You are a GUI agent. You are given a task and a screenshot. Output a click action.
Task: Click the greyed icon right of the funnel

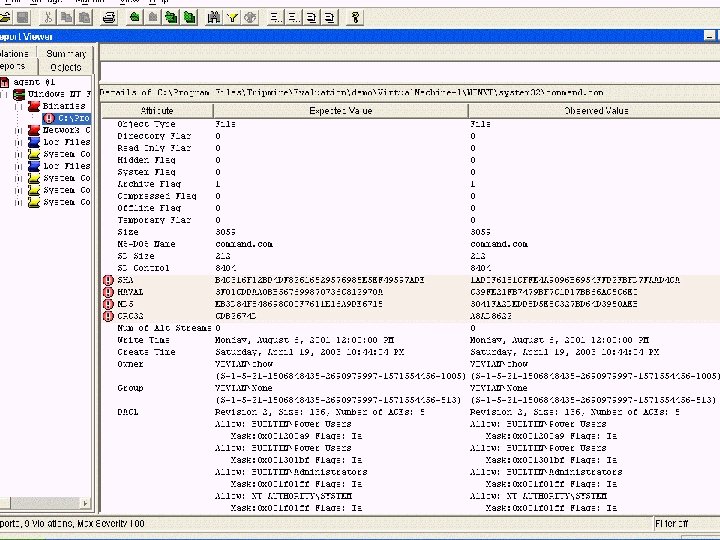click(250, 18)
